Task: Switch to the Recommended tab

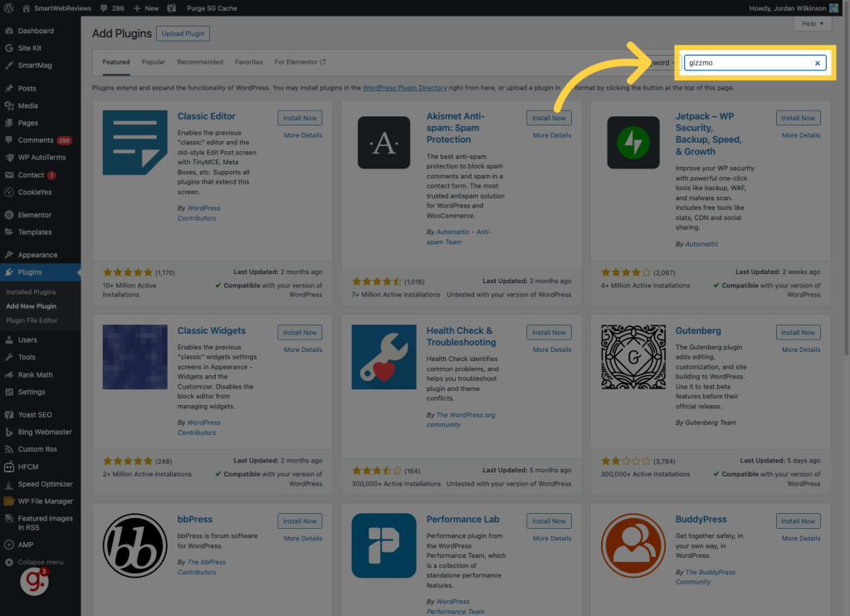Action: point(200,62)
